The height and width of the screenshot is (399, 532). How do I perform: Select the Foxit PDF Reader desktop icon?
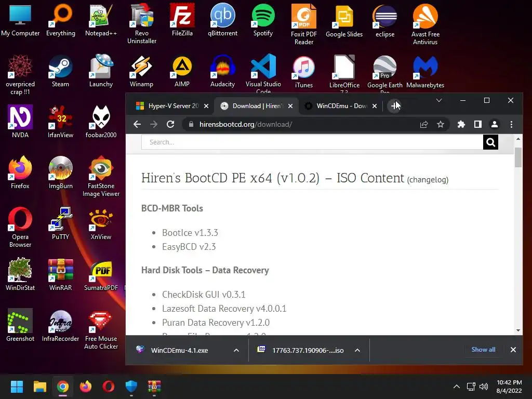[303, 24]
